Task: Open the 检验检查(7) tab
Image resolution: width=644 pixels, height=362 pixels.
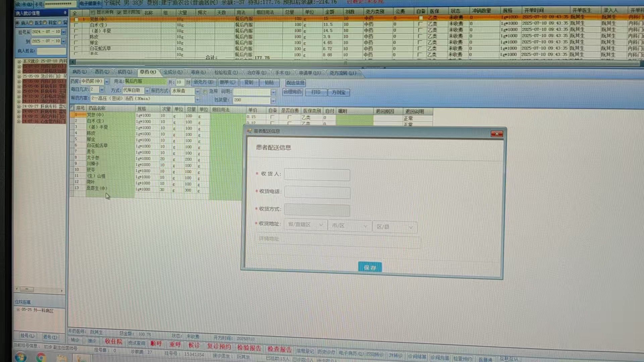Action: point(226,73)
